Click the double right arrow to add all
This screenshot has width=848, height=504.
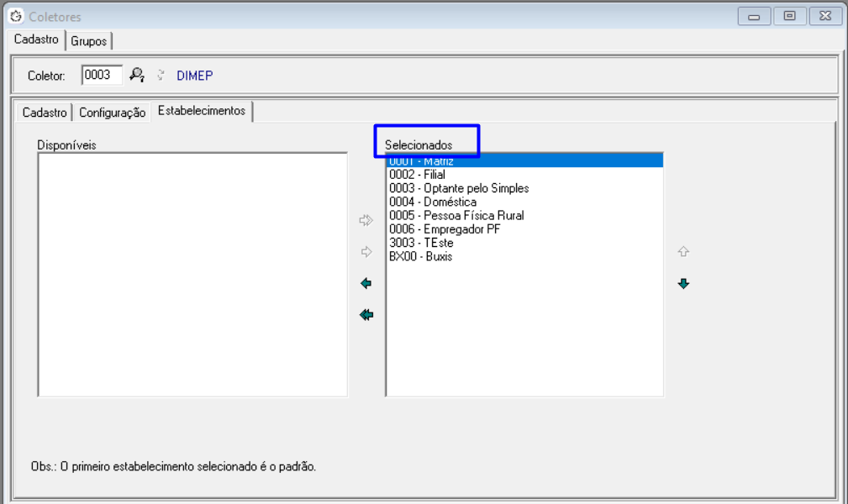[x=366, y=220]
